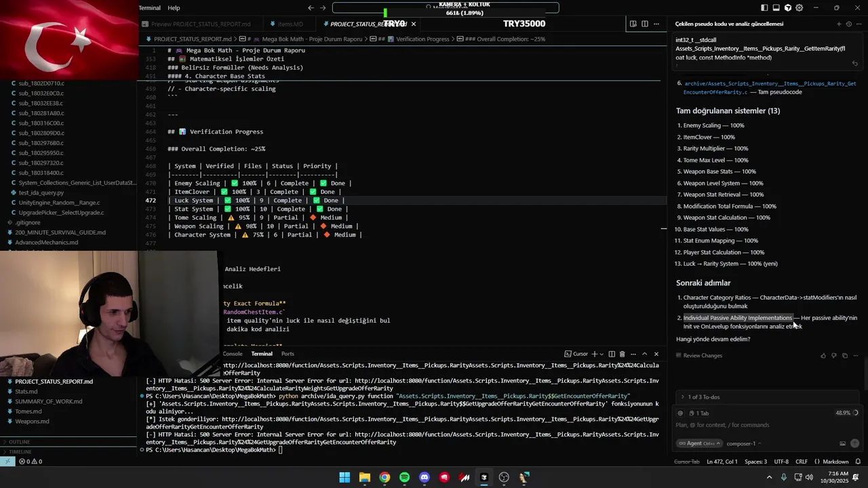The height and width of the screenshot is (488, 868).
Task: Open AdvancedMechanics.md in explorer
Action: (x=46, y=242)
